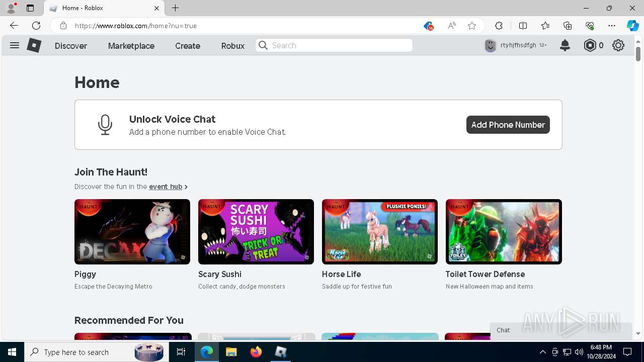644x362 pixels.
Task: Click the Toilet Tower Defense title
Action: 486,274
